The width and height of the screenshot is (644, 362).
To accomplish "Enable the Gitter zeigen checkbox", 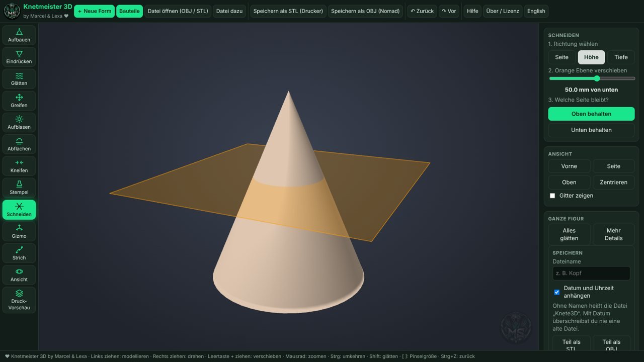I will [x=552, y=196].
